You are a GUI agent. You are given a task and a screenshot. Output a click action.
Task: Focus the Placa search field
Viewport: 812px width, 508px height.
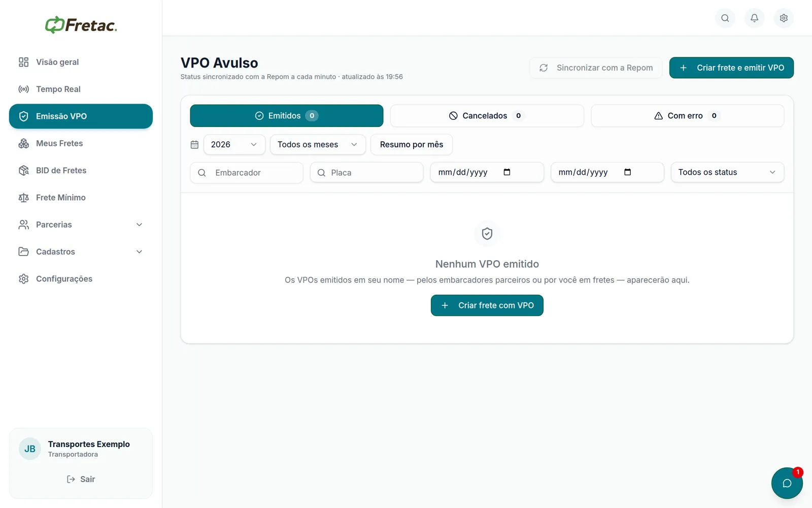(367, 173)
